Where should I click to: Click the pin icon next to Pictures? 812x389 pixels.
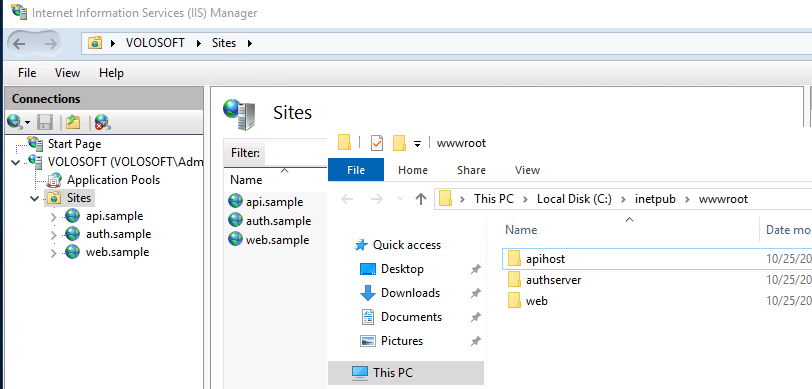click(x=475, y=341)
